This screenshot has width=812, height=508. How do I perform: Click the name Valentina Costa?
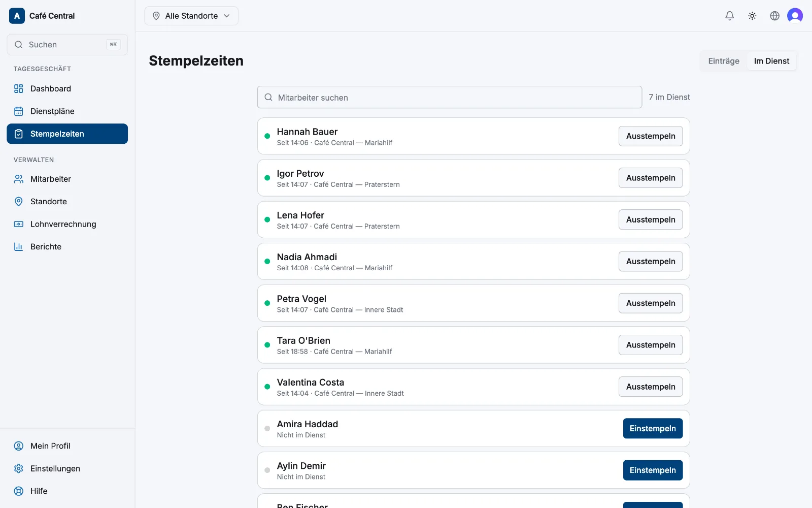pyautogui.click(x=311, y=383)
